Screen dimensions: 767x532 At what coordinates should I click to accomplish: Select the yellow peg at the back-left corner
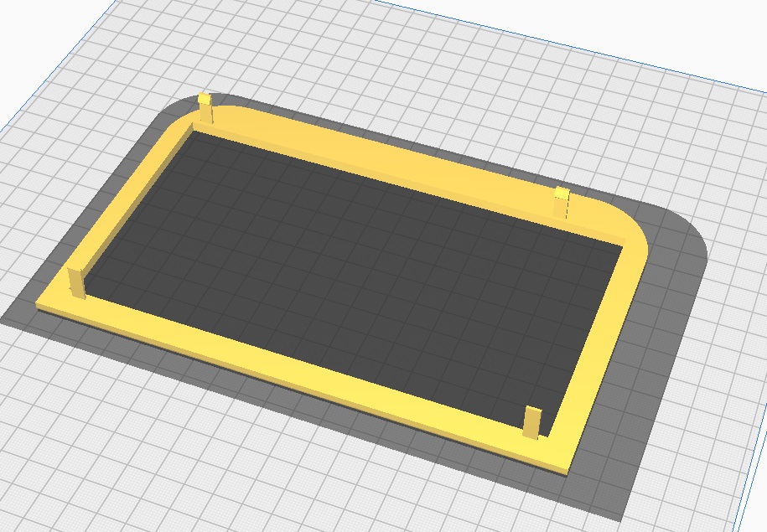pyautogui.click(x=205, y=108)
